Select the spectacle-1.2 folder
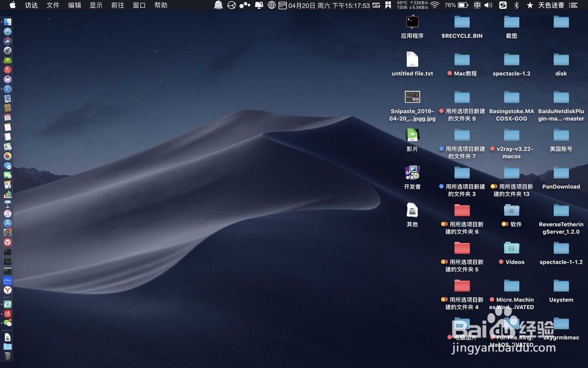The image size is (588, 368). pos(512,65)
